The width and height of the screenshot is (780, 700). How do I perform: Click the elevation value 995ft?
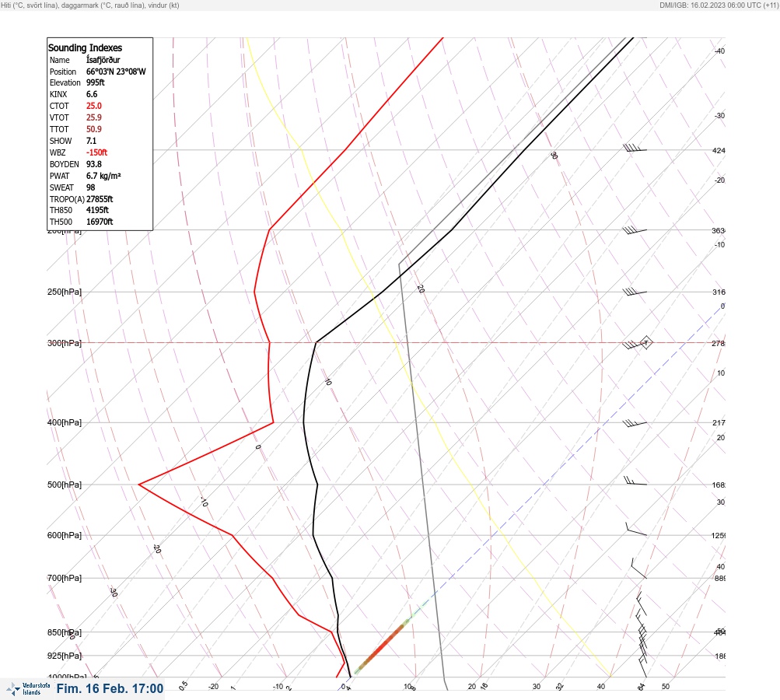(x=96, y=82)
